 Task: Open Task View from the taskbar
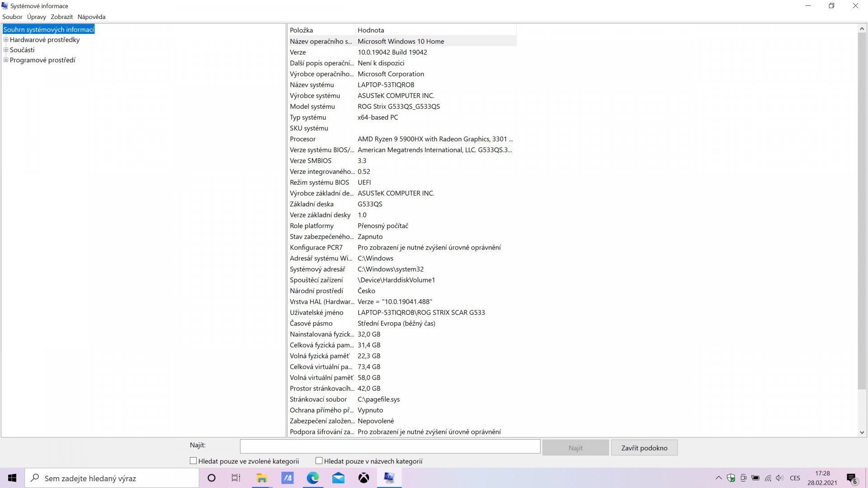(236, 478)
